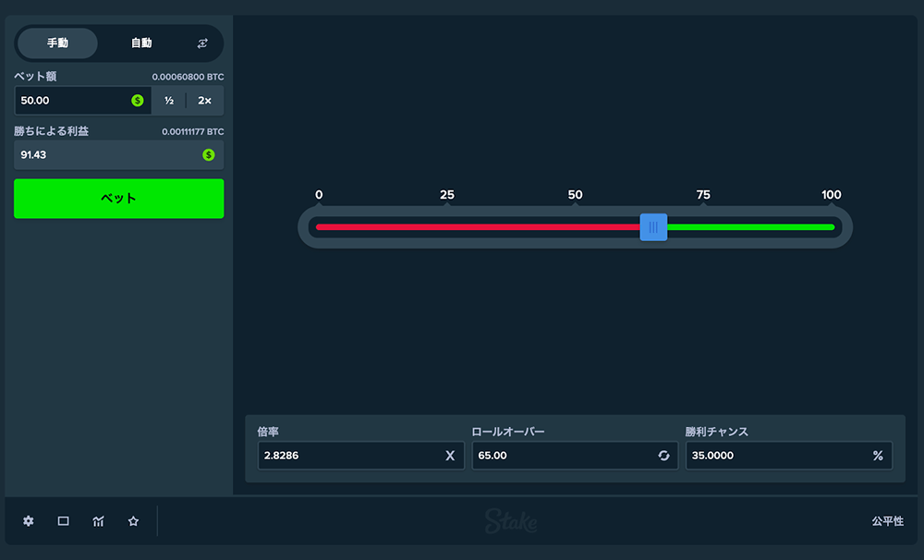The image size is (924, 560).
Task: Select the 手動 manual tab
Action: coord(57,43)
